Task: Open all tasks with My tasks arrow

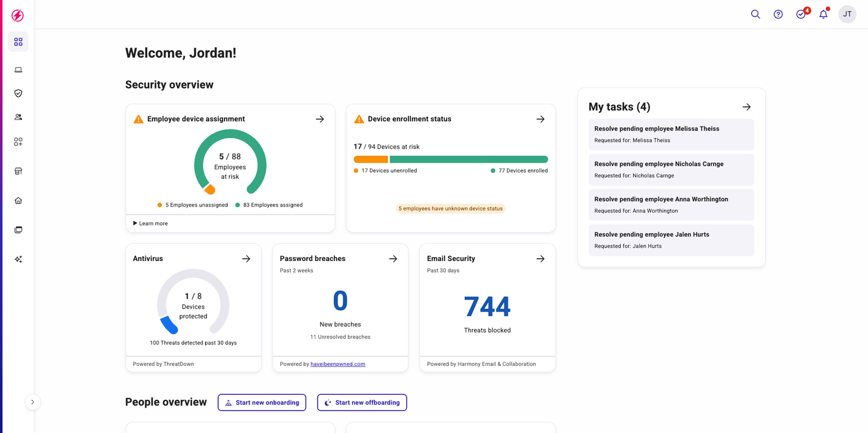Action: tap(746, 107)
